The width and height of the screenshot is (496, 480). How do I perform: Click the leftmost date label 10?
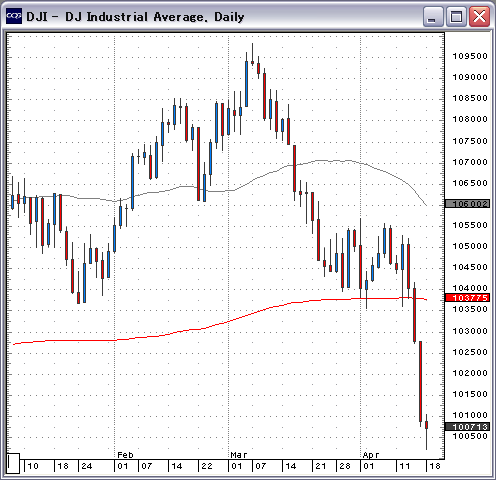pos(33,466)
